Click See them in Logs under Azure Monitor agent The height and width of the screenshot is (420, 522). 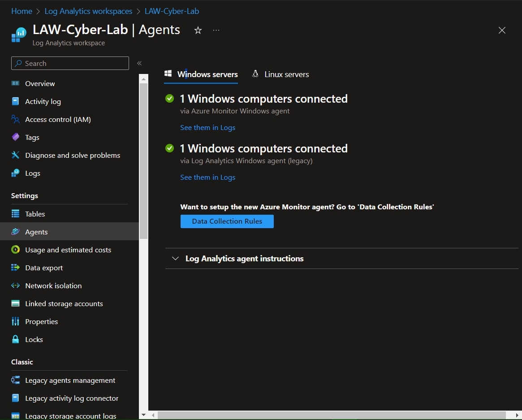tap(208, 128)
